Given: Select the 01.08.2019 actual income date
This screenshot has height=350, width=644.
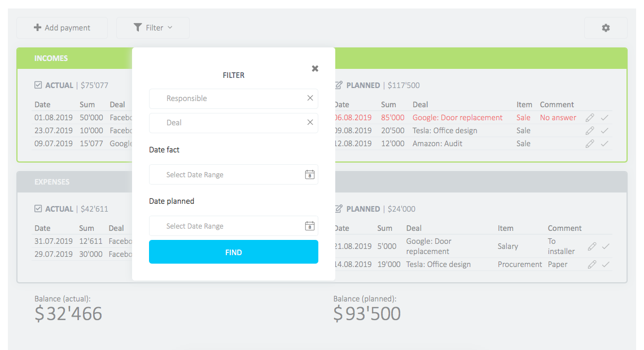Looking at the screenshot, I should pos(54,117).
